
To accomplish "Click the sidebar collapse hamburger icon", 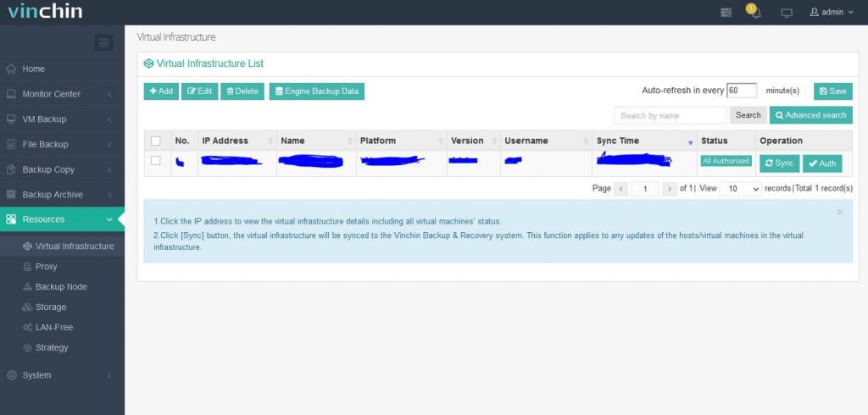I will pyautogui.click(x=103, y=42).
